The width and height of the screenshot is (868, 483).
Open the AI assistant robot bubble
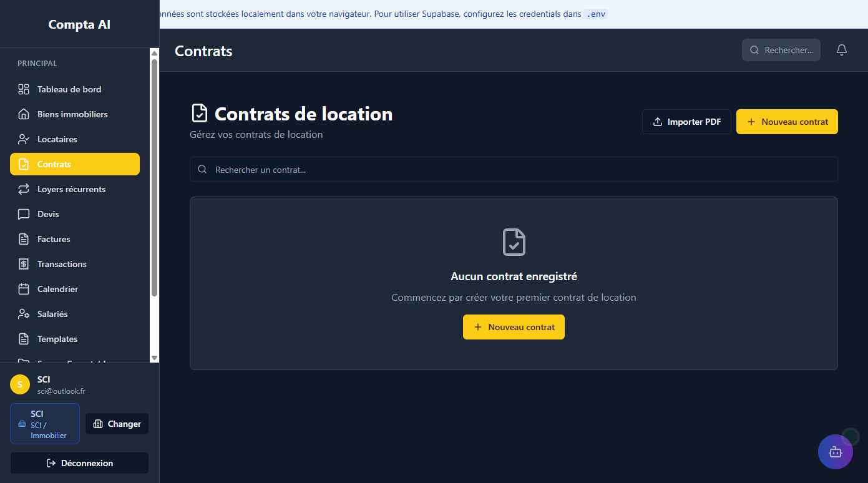835,451
